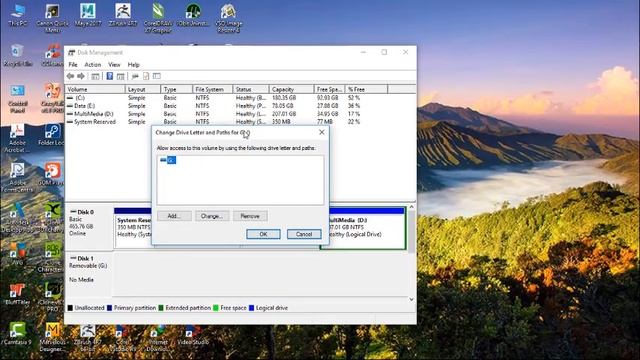Open the File menu in Disk Management
This screenshot has width=640, height=360.
73,64
